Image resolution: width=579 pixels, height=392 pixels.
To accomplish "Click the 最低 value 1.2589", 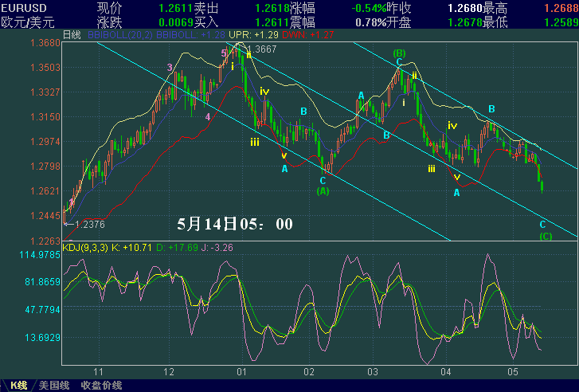I will tap(561, 22).
